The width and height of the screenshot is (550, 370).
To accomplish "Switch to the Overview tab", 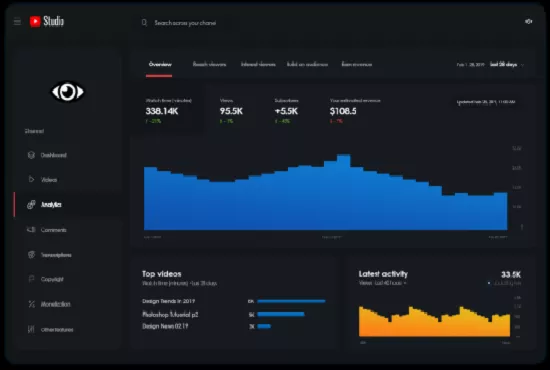I will tap(160, 64).
